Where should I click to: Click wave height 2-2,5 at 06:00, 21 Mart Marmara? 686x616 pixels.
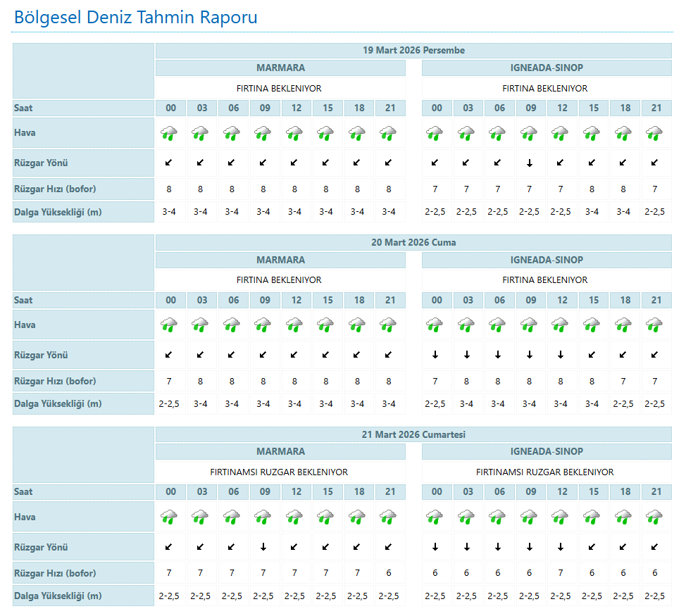pos(232,596)
